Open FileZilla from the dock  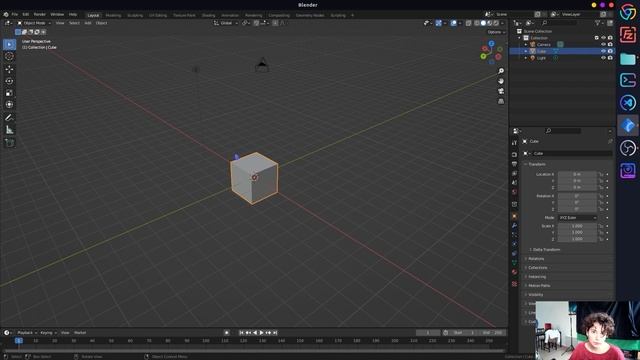(628, 35)
